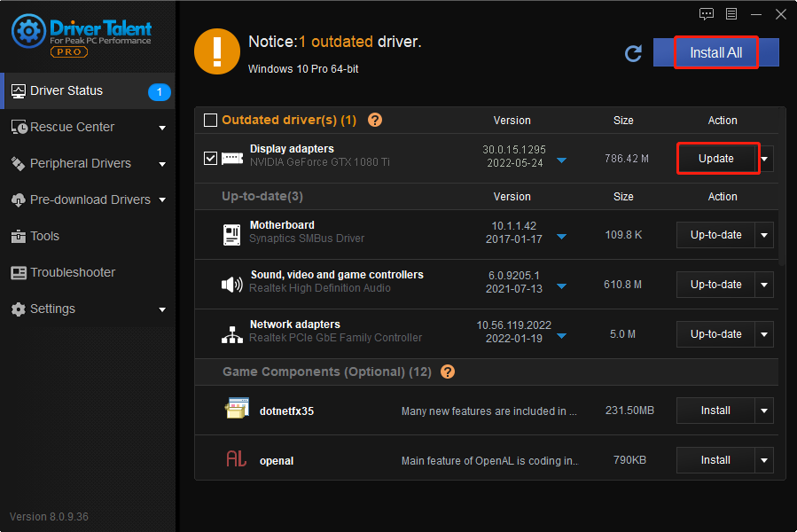The image size is (797, 532).
Task: Expand the Peripheral Drivers submenu arrow
Action: (x=162, y=164)
